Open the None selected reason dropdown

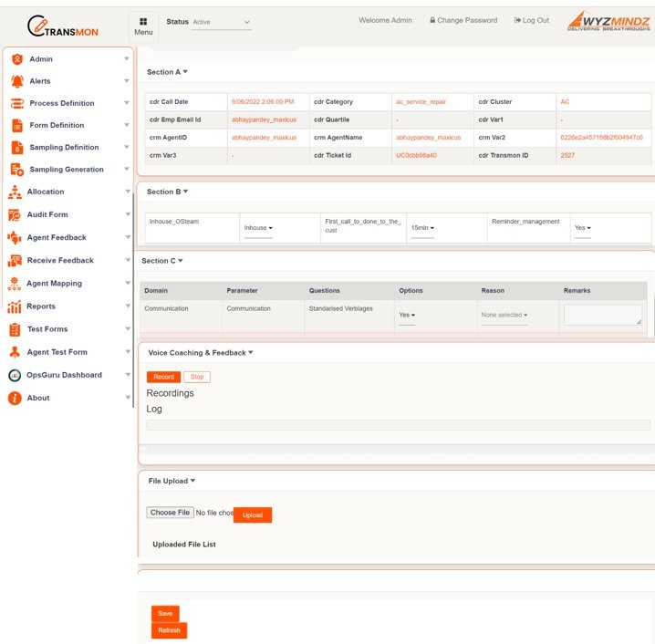pyautogui.click(x=504, y=315)
